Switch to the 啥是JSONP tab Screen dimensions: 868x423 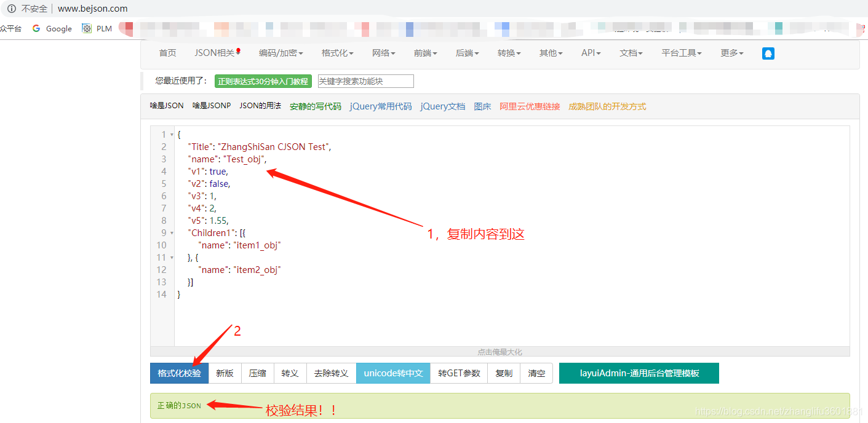point(211,105)
